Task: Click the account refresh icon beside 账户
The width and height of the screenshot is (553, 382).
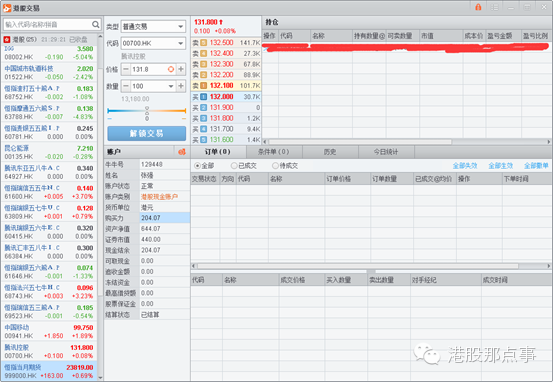Action: tap(182, 152)
